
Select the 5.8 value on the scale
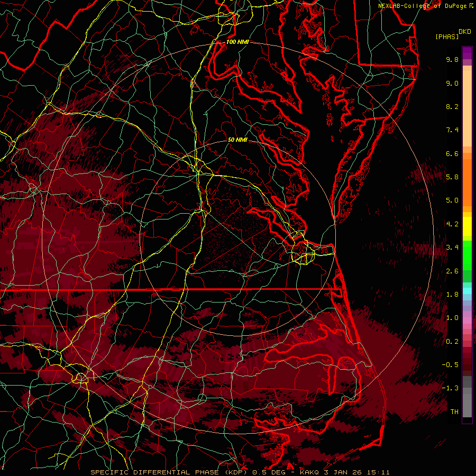[x=452, y=177]
